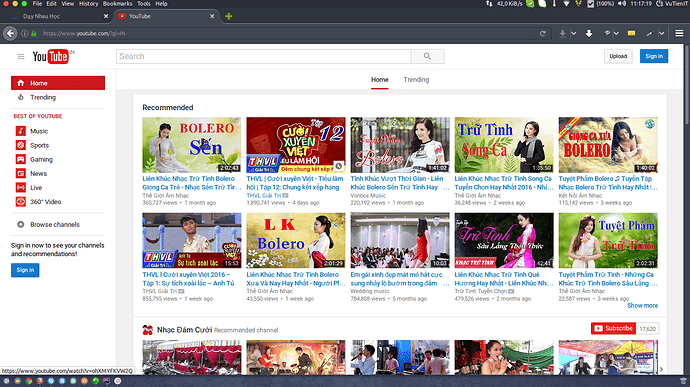Open the File menu
Viewport: 690px width, 387px height.
37,4
